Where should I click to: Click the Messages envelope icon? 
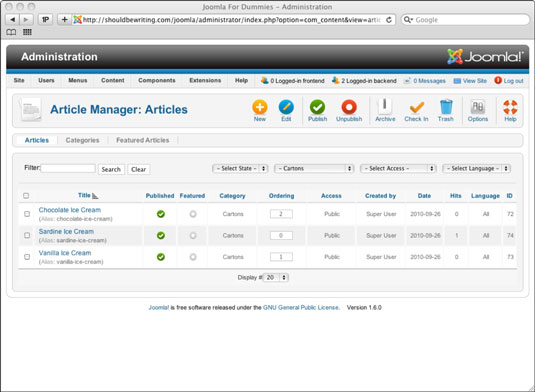(407, 81)
